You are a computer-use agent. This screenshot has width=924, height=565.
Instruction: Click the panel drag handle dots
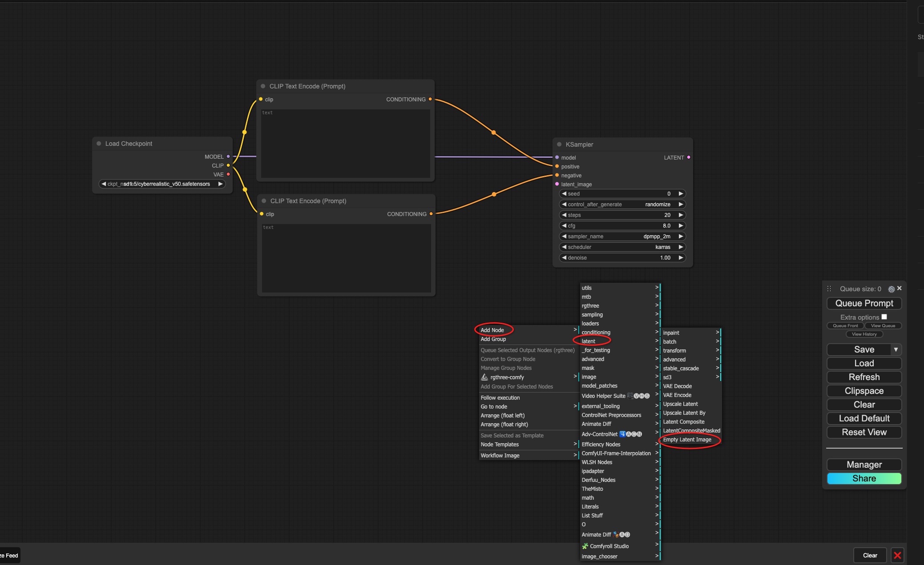click(829, 289)
